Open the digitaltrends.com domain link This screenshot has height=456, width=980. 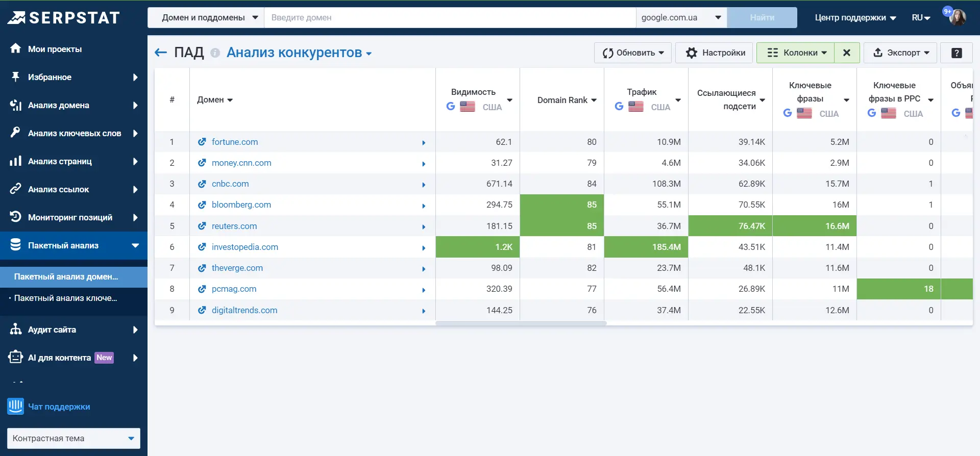(244, 310)
